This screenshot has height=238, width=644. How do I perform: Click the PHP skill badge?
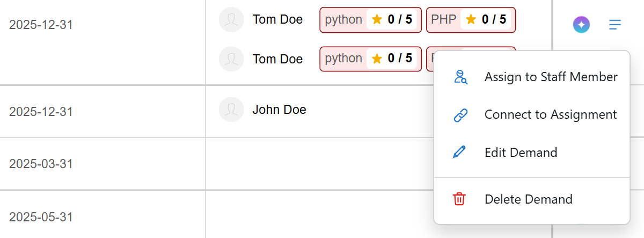tap(471, 20)
